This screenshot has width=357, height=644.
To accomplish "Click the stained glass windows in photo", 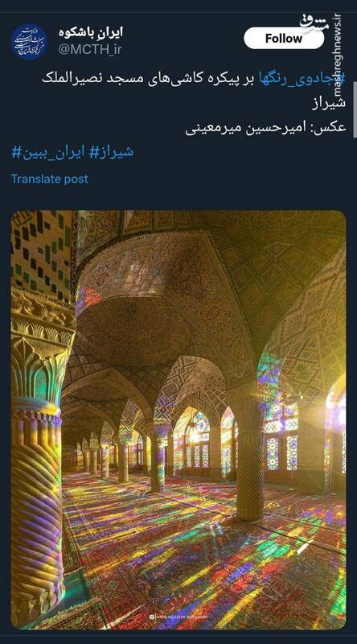I will pyautogui.click(x=281, y=437).
